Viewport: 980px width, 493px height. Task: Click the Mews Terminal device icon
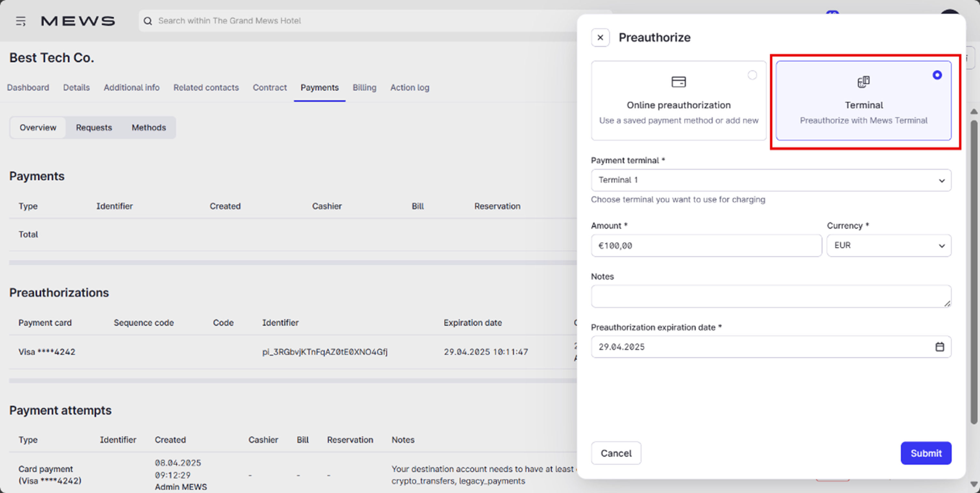coord(863,82)
